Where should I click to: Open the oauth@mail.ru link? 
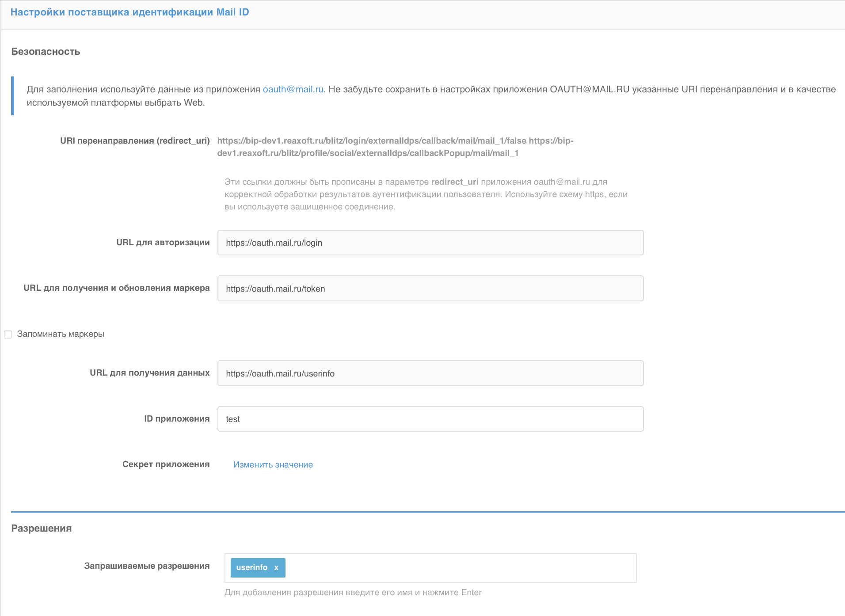pyautogui.click(x=293, y=89)
